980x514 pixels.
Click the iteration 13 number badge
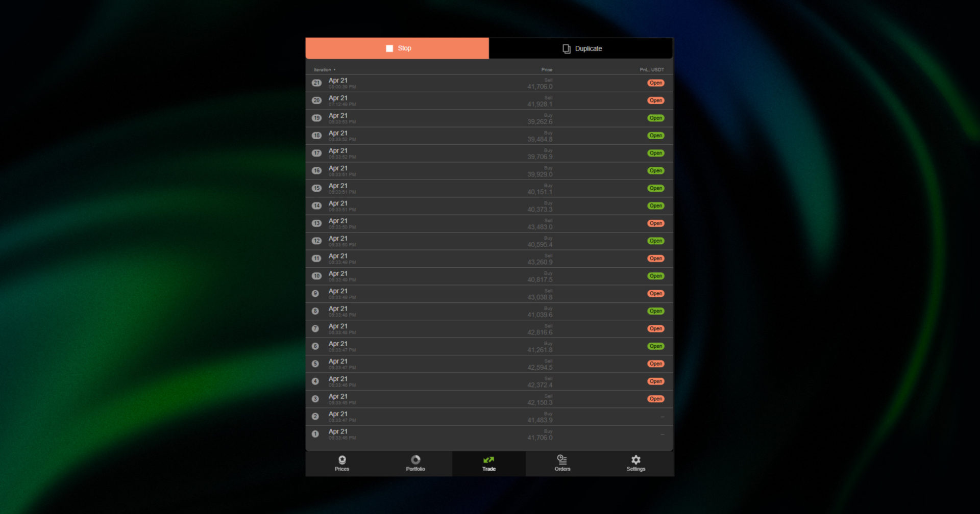(316, 223)
